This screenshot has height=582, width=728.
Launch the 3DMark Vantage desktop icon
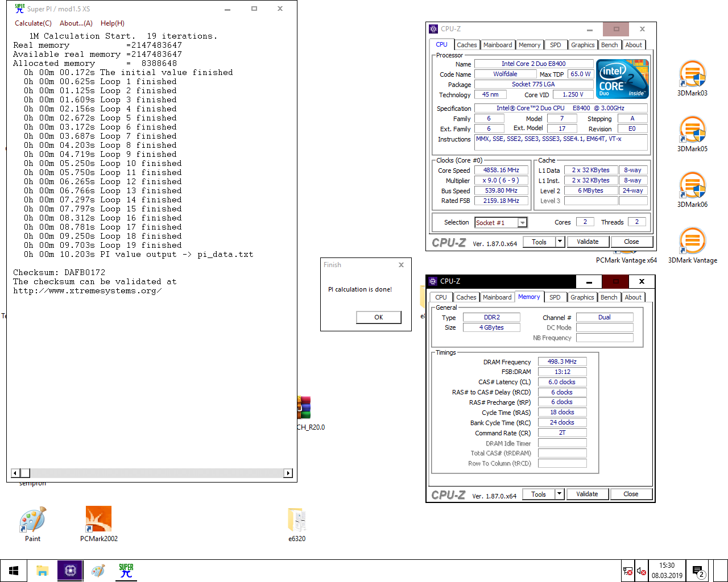pyautogui.click(x=692, y=246)
